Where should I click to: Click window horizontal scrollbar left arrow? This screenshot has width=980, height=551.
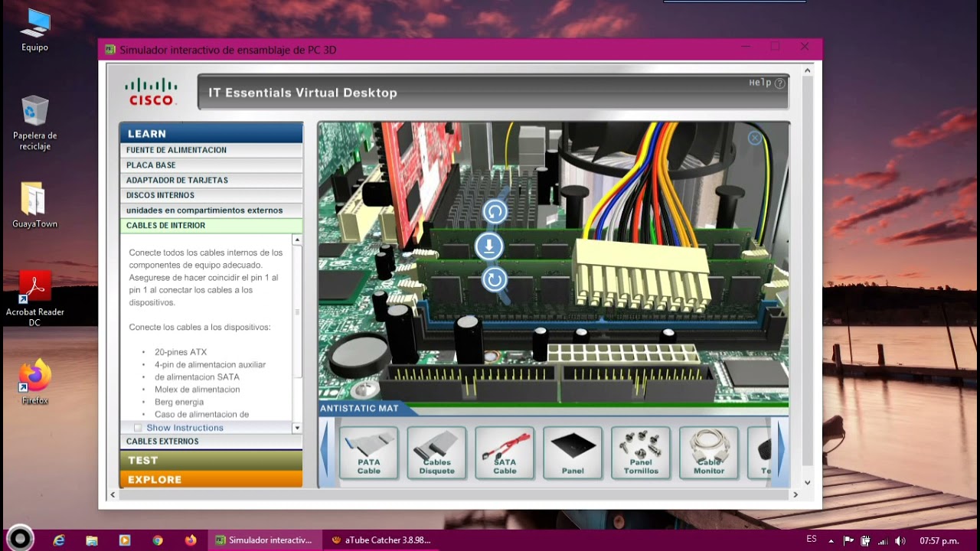113,494
